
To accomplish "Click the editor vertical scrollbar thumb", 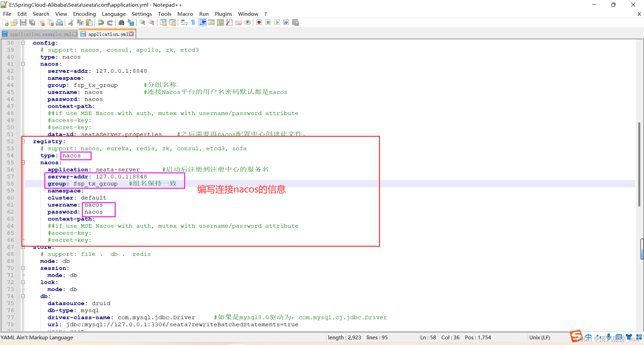I will [639, 164].
